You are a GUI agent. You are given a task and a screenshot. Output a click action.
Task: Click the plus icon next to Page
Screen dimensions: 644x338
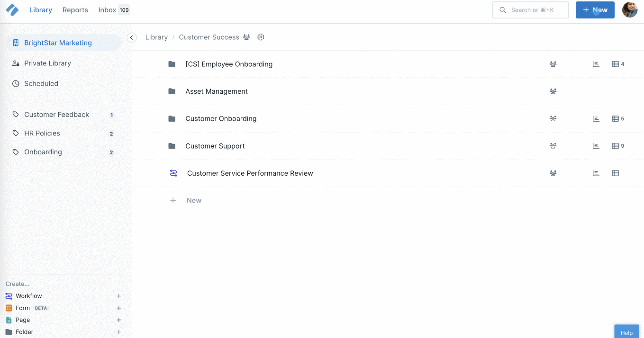click(119, 320)
